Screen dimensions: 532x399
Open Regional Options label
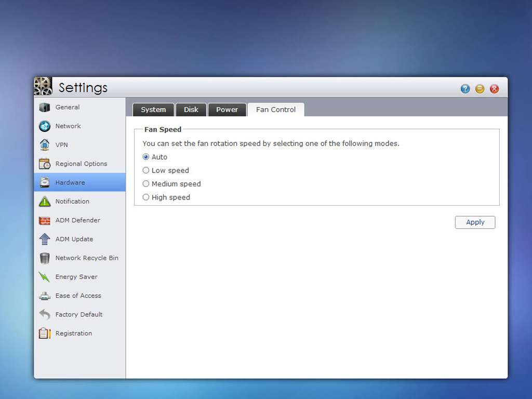click(82, 164)
